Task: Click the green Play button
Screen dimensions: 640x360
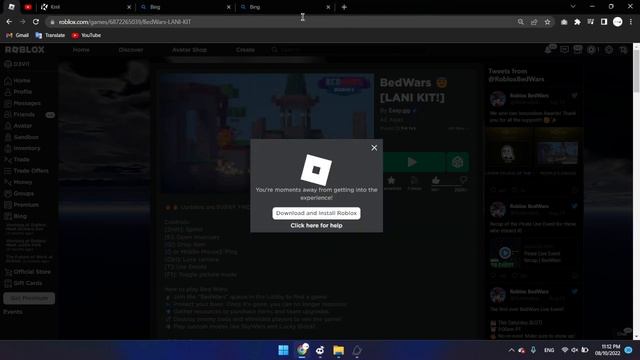Action: 412,162
